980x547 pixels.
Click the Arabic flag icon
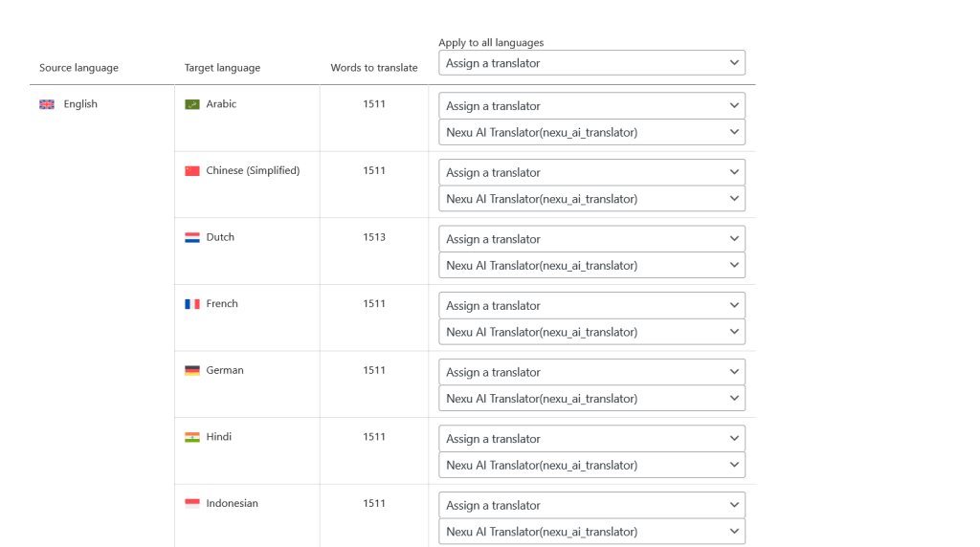pyautogui.click(x=191, y=104)
